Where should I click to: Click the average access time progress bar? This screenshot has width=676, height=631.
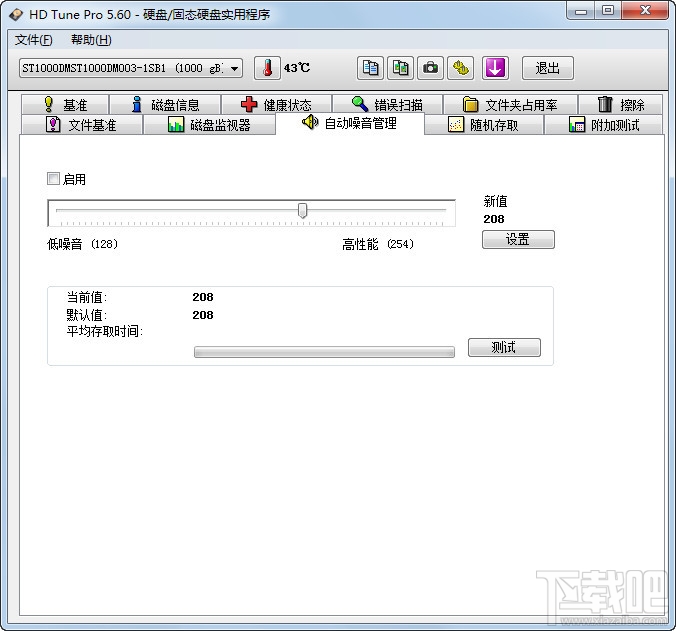[324, 352]
